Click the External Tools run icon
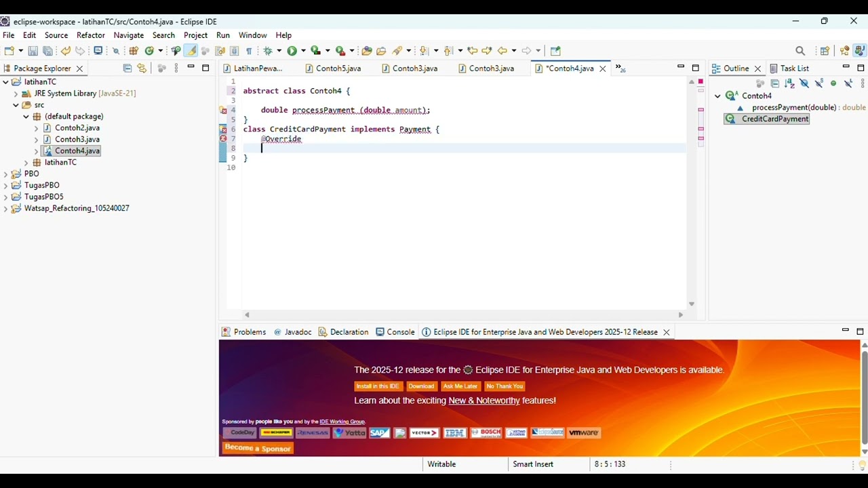 (340, 51)
